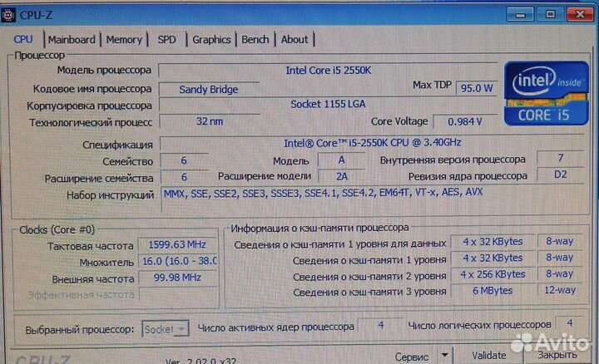Open the Memory tab
Image resolution: width=599 pixels, height=364 pixels.
124,40
